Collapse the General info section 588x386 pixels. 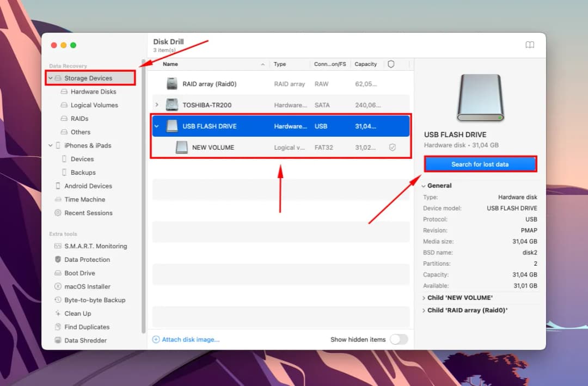click(424, 185)
